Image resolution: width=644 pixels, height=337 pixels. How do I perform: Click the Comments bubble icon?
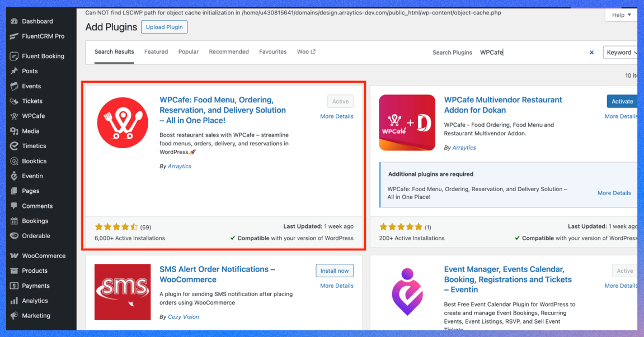(15, 206)
